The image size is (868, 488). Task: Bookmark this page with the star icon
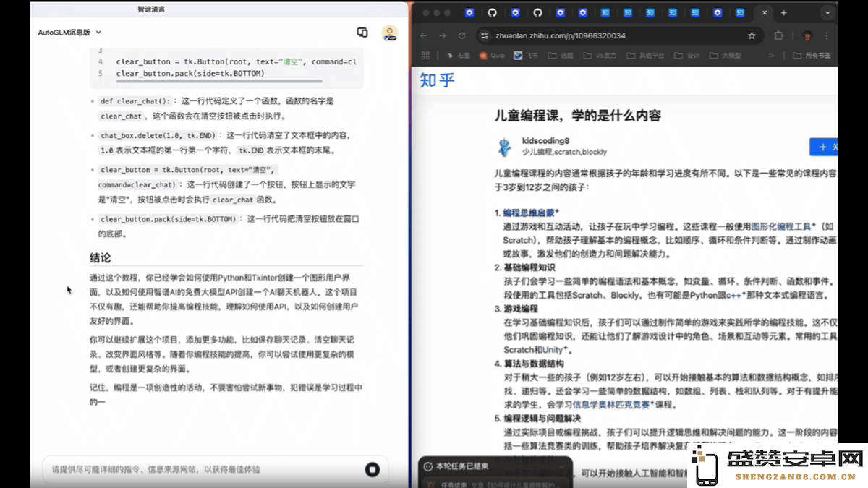[x=752, y=35]
